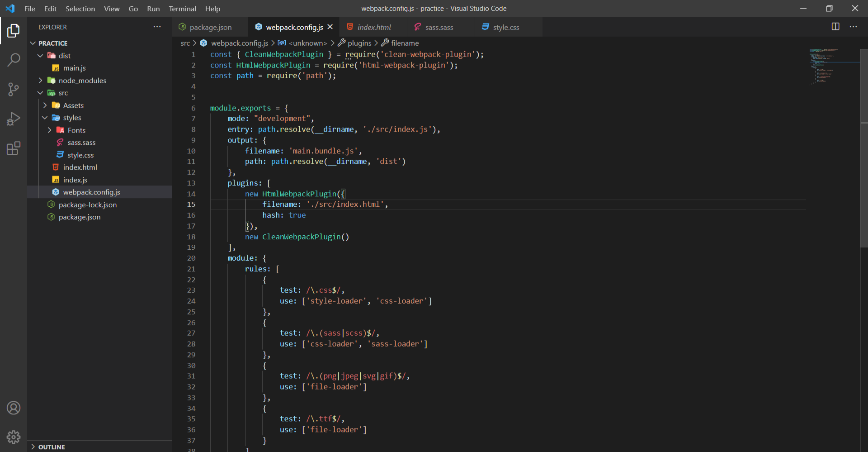Open index.html from the explorer tree
Screen dimensions: 868x452
click(x=99, y=167)
